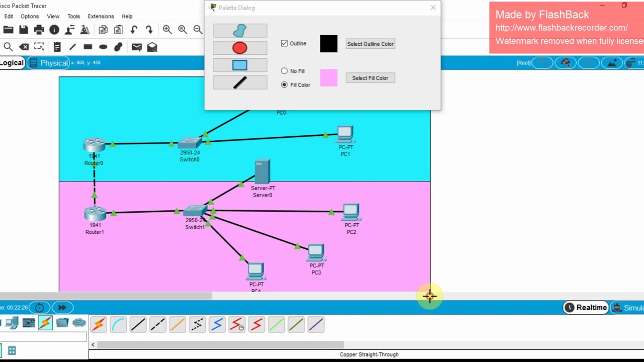Print the network using printer icon
644x362 pixels.
39,30
